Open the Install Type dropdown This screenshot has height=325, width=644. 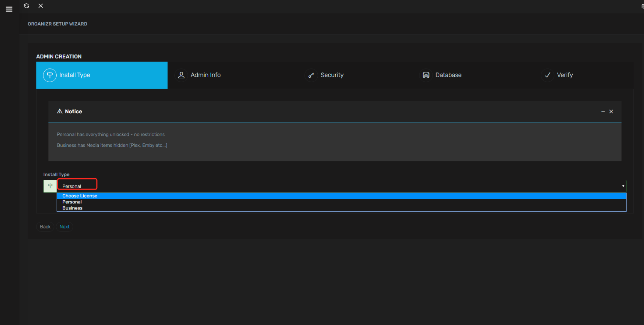pyautogui.click(x=341, y=186)
